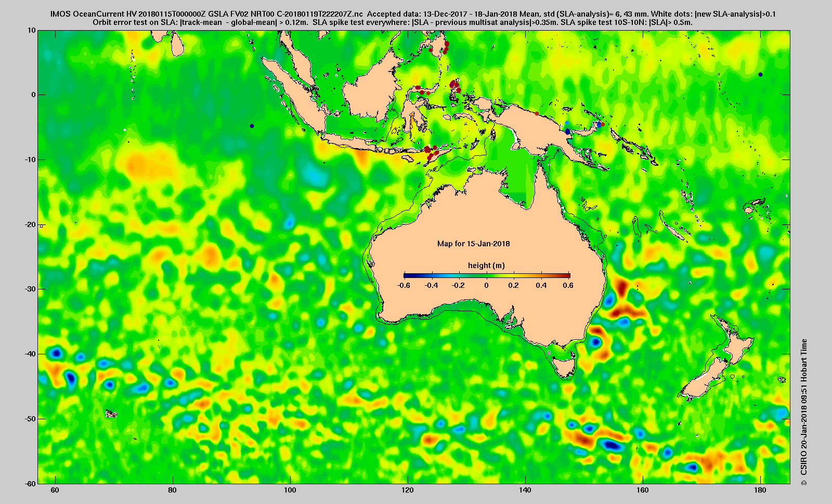Click the latitude axis label -30
The height and width of the screenshot is (504, 832).
[x=30, y=289]
